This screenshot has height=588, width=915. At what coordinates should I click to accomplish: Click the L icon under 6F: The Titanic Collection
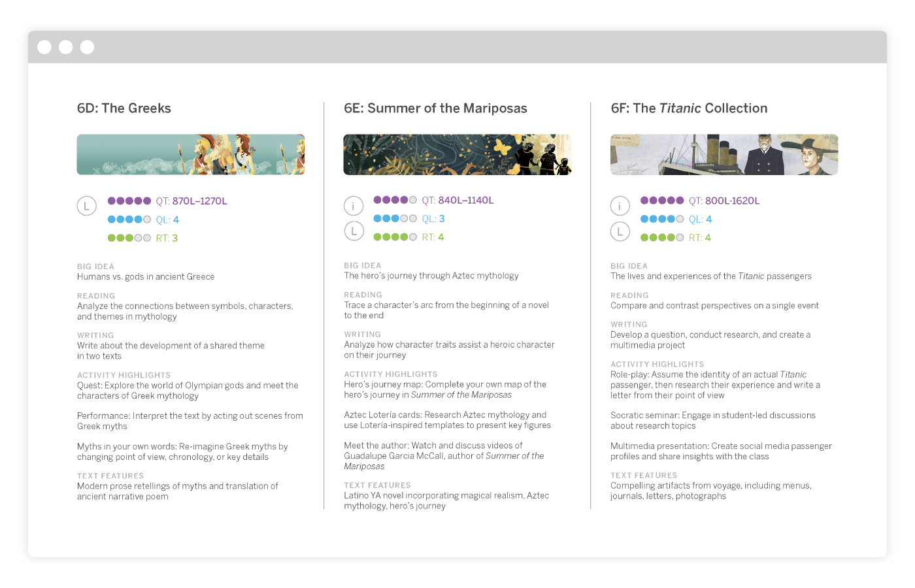pyautogui.click(x=620, y=231)
